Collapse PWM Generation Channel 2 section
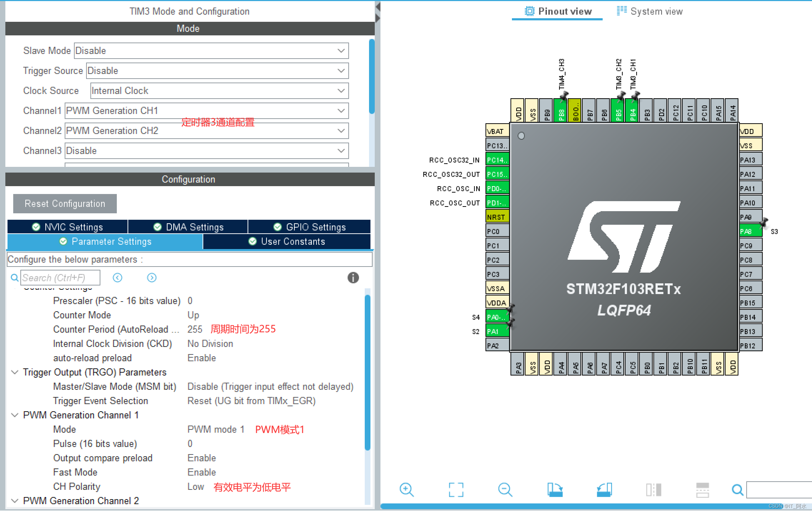This screenshot has height=512, width=812. point(15,501)
